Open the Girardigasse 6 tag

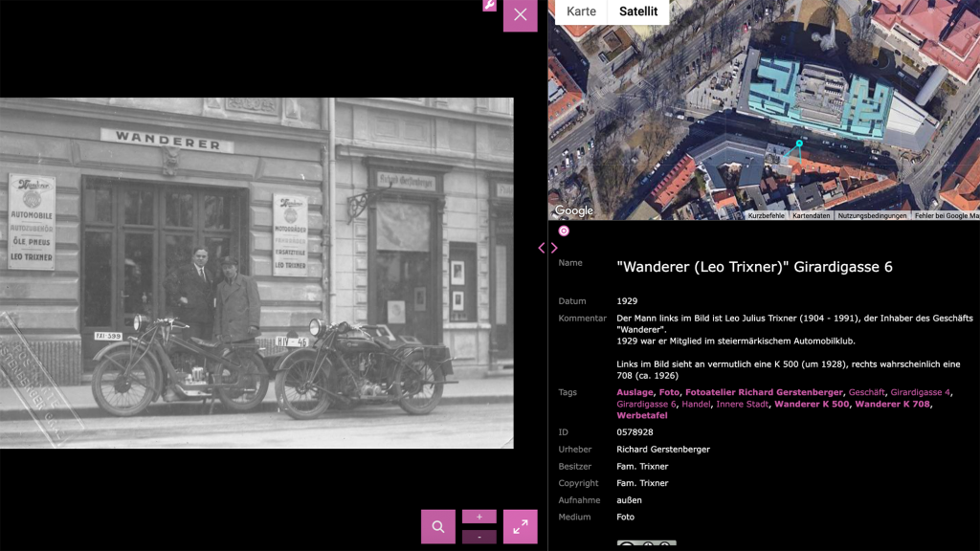(x=646, y=405)
